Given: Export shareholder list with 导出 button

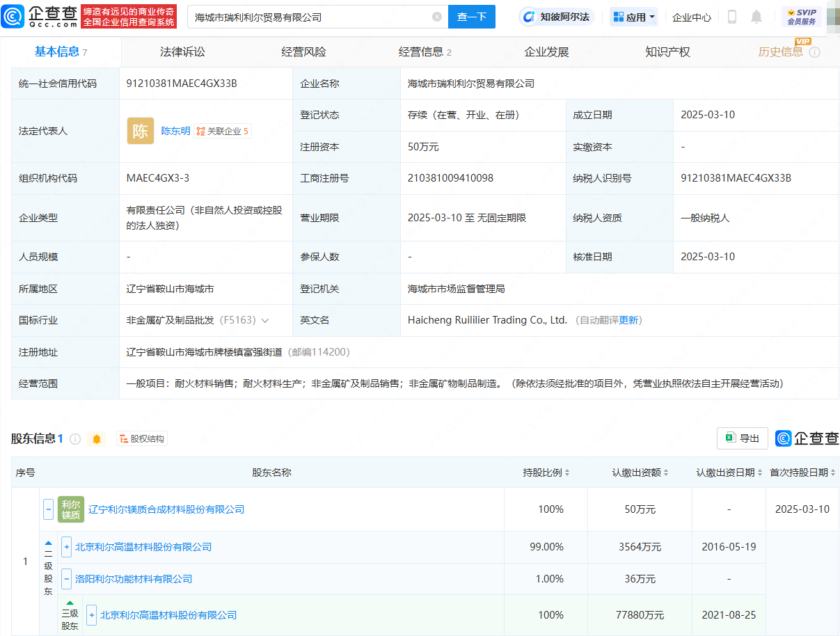Looking at the screenshot, I should point(742,438).
